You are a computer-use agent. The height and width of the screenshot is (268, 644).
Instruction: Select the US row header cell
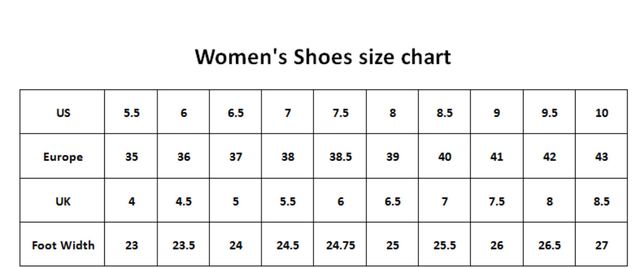(x=63, y=113)
